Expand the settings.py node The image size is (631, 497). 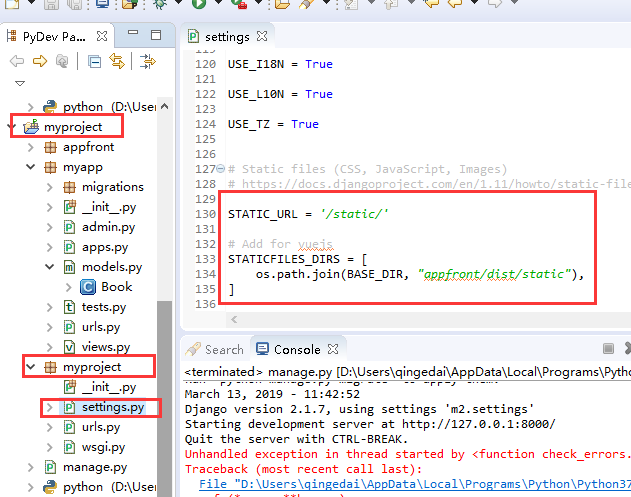click(x=49, y=407)
